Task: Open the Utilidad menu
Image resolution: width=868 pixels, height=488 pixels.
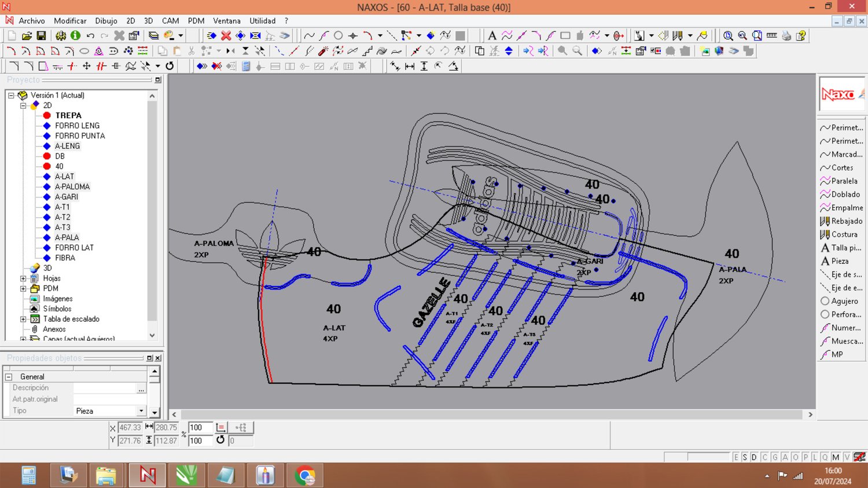Action: tap(262, 21)
